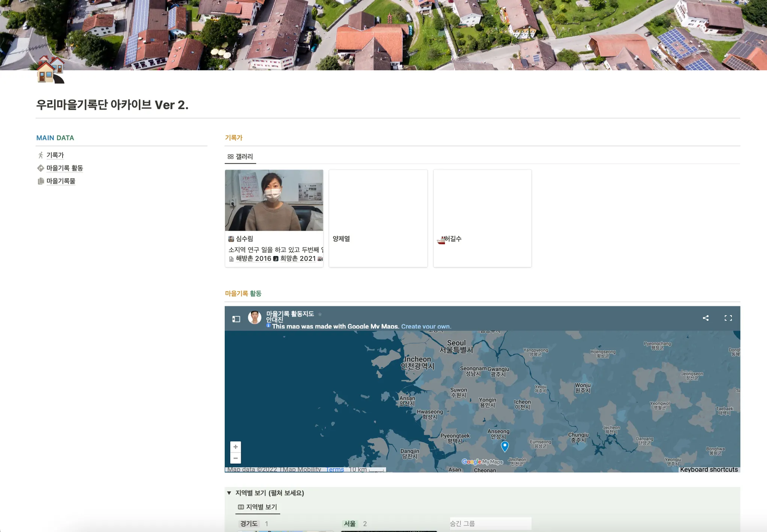This screenshot has height=532, width=767.
Task: Select the 지역별 보기 board tab
Action: tap(258, 507)
